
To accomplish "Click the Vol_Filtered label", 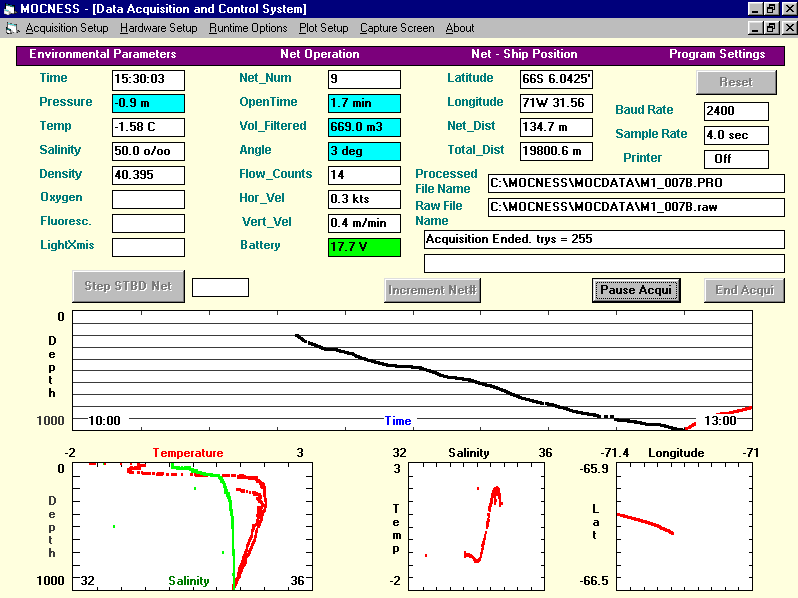I will pyautogui.click(x=273, y=126).
